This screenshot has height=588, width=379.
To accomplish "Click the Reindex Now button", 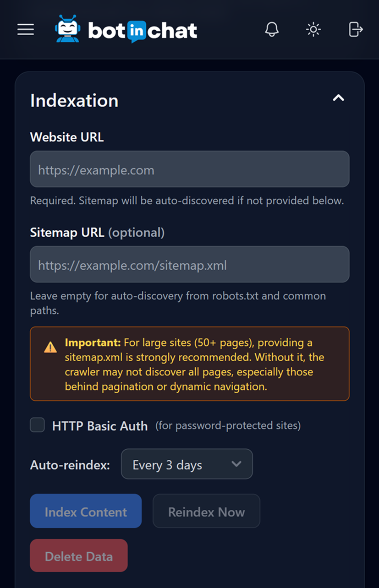I will click(206, 512).
